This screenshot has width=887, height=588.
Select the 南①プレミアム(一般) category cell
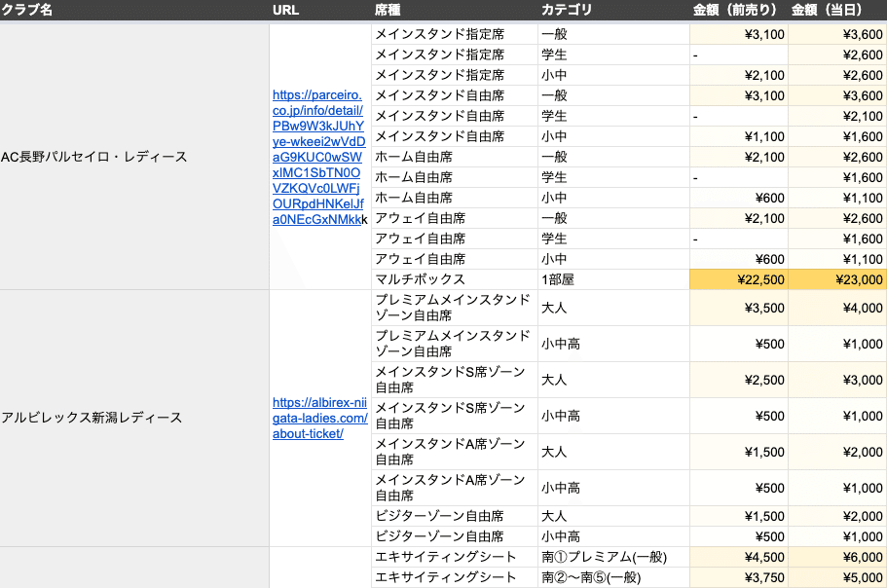point(613,557)
